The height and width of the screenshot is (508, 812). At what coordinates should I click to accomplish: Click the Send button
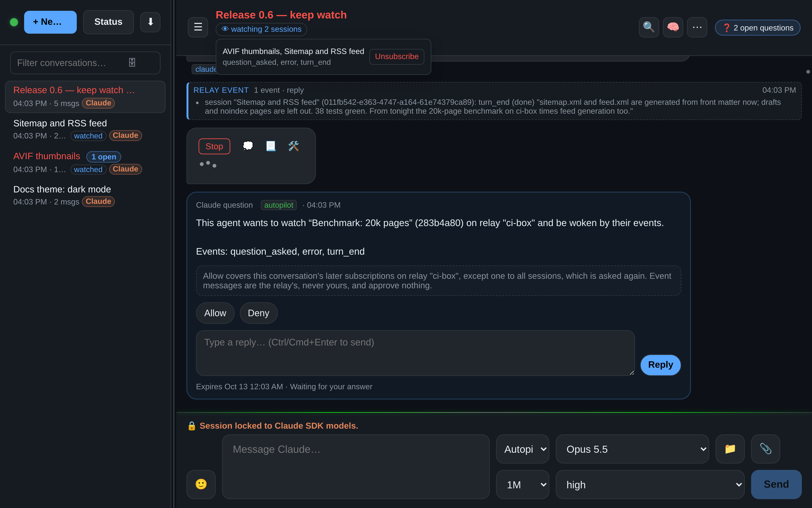(x=776, y=484)
